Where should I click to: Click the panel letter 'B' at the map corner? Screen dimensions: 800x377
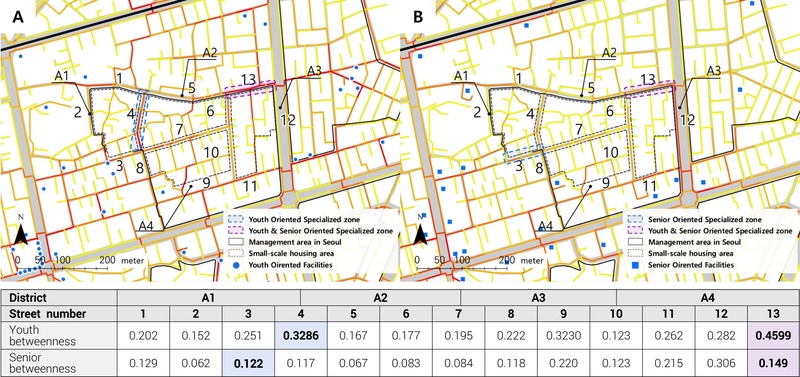tap(418, 17)
